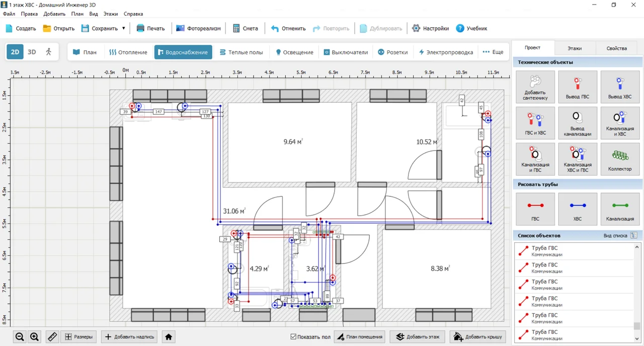644x346 pixels.
Task: Switch to 3D view mode
Action: point(32,52)
